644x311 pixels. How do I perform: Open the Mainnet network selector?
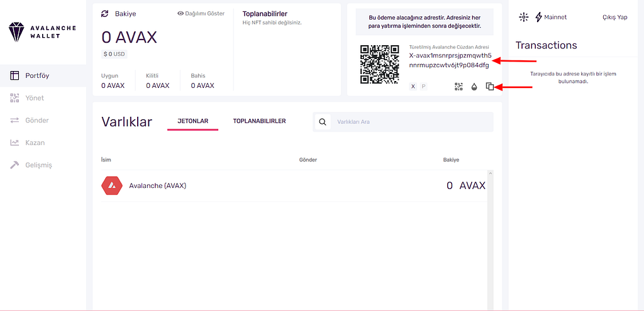pyautogui.click(x=551, y=17)
